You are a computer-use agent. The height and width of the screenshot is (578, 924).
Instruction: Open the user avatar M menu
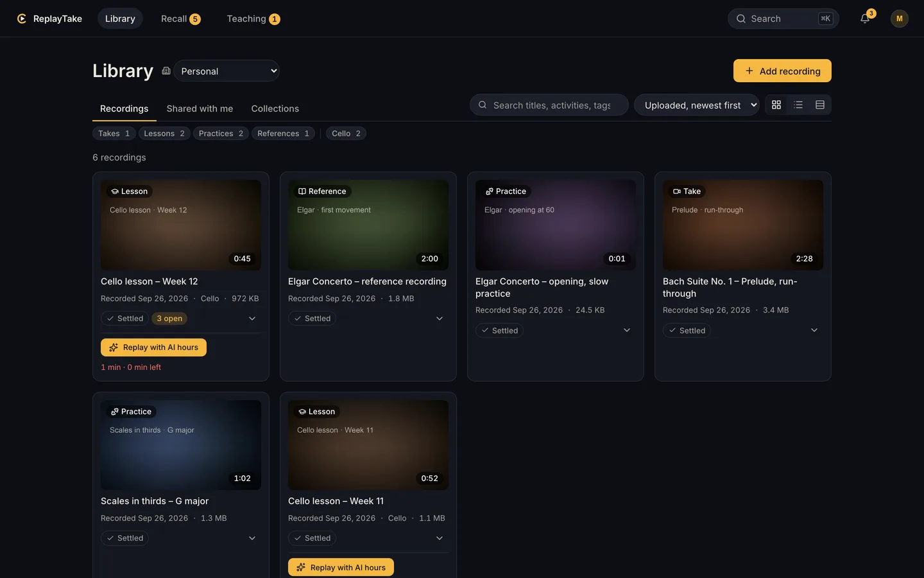[x=899, y=19]
